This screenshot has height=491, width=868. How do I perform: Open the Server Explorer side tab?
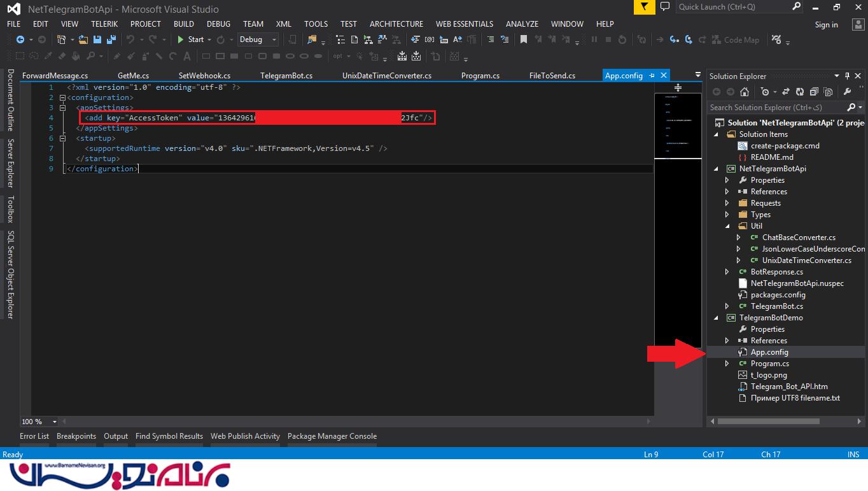[x=11, y=163]
